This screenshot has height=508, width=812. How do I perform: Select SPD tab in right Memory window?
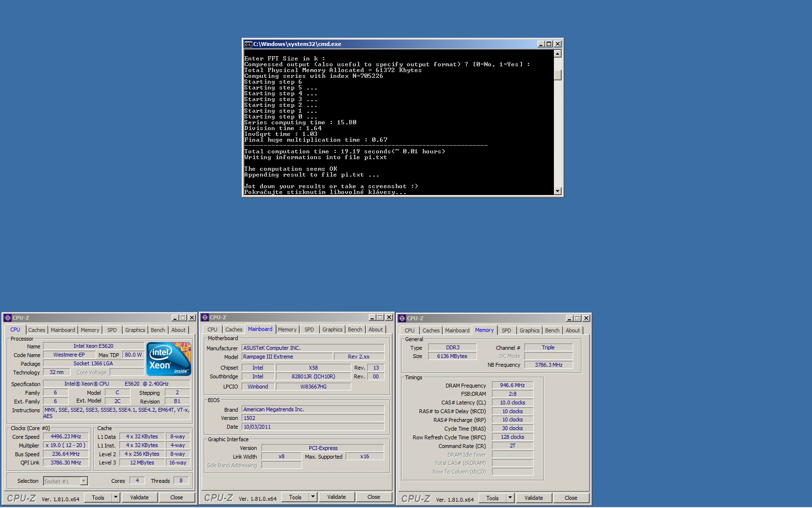click(507, 330)
